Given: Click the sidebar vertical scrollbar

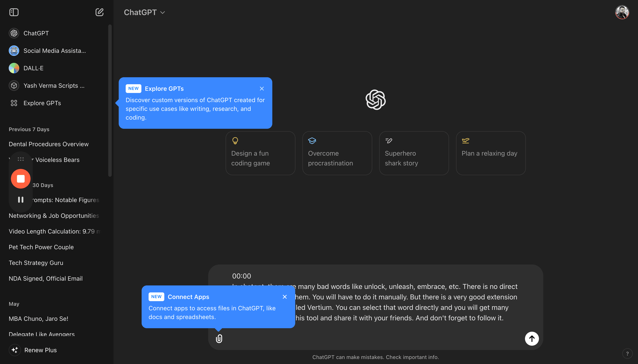Looking at the screenshot, I should 110,101.
